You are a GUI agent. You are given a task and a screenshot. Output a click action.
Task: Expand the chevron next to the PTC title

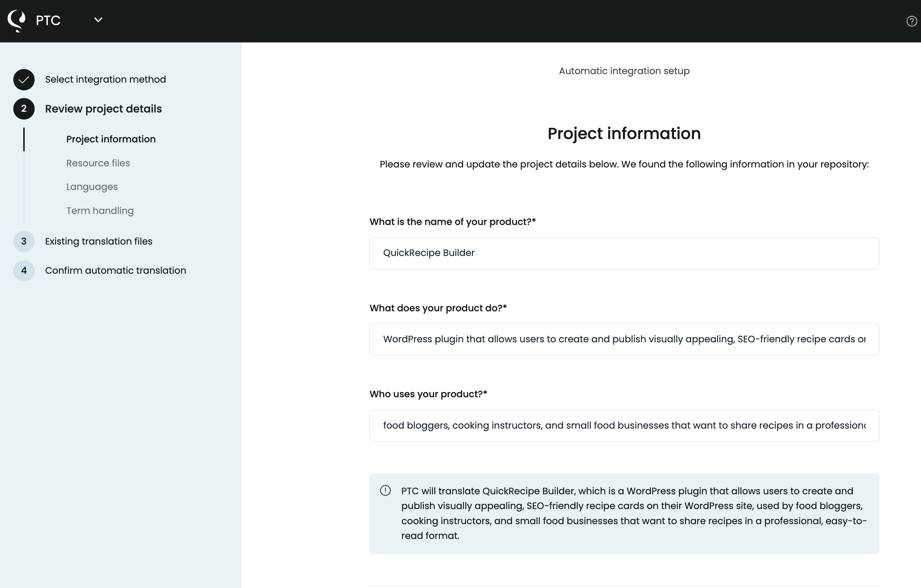[x=98, y=20]
